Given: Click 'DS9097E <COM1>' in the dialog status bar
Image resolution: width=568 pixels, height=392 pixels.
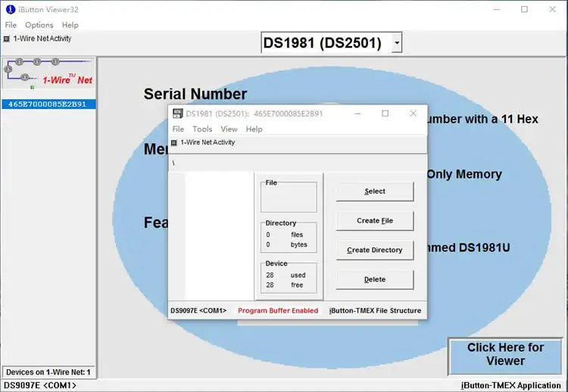Looking at the screenshot, I should click(198, 310).
